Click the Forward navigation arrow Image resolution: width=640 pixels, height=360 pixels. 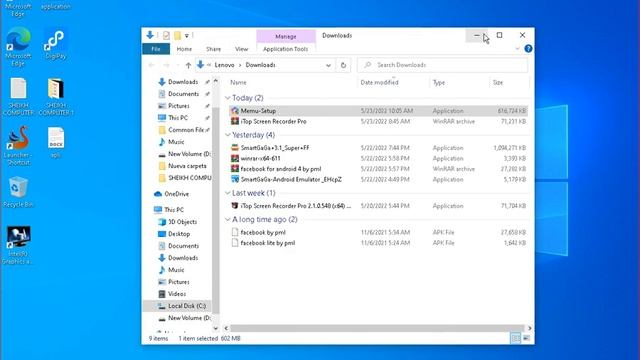coord(166,65)
